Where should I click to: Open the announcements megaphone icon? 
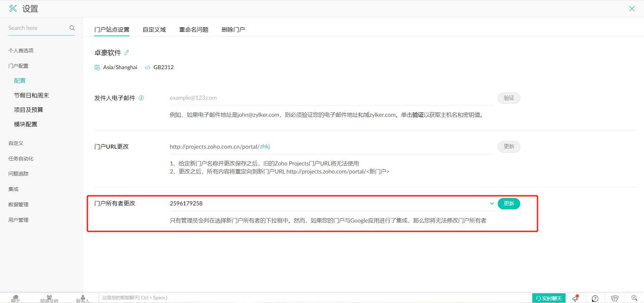point(576,298)
